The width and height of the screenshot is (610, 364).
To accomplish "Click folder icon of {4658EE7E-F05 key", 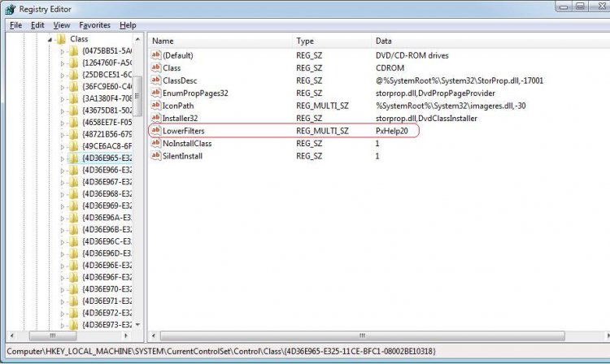I will click(73, 123).
